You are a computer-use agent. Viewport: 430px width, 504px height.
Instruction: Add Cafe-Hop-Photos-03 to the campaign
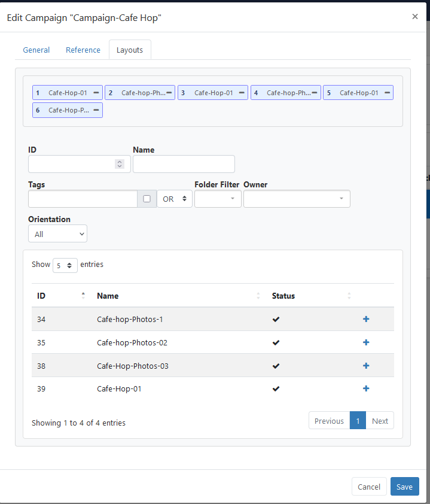(x=366, y=366)
